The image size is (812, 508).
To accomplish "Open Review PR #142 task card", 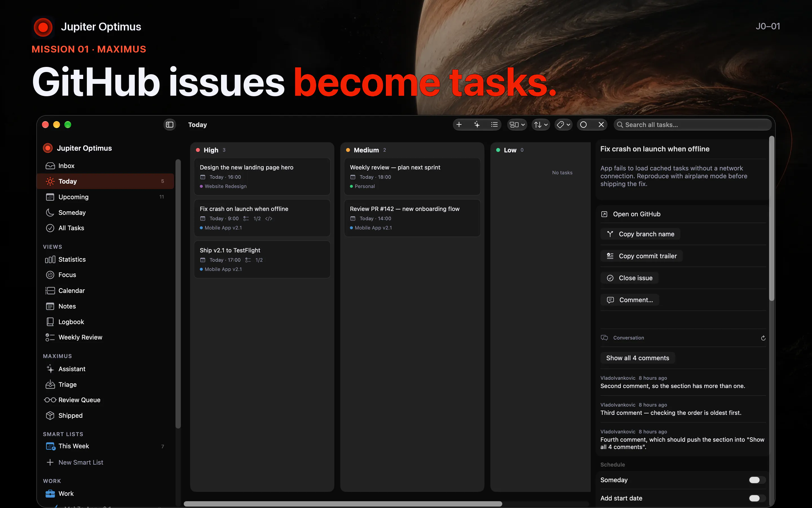I will [412, 218].
